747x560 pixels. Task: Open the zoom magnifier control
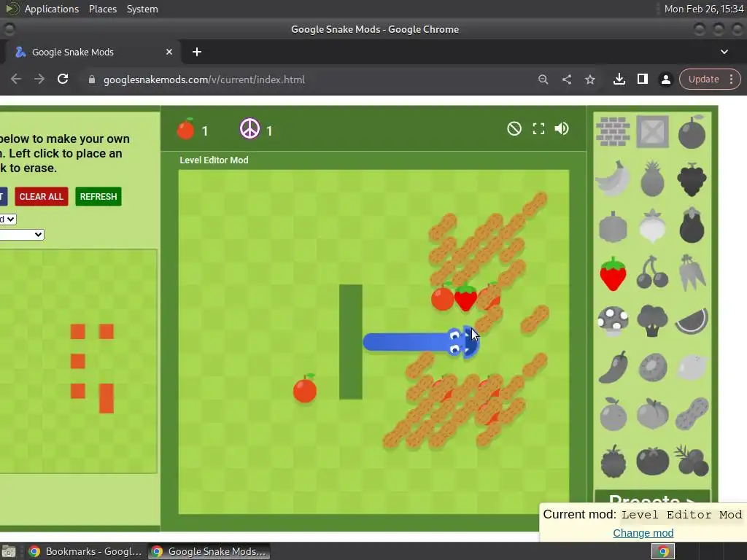tap(543, 79)
